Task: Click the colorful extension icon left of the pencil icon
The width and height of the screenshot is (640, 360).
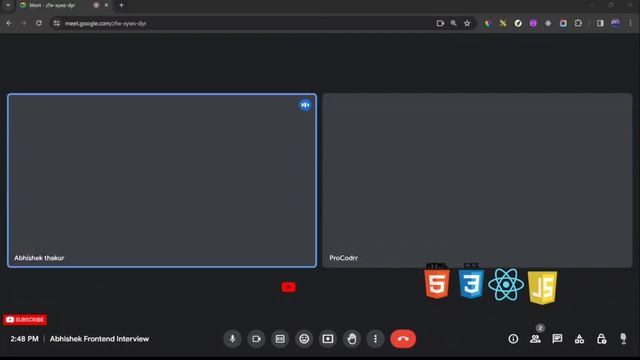Action: tap(488, 23)
